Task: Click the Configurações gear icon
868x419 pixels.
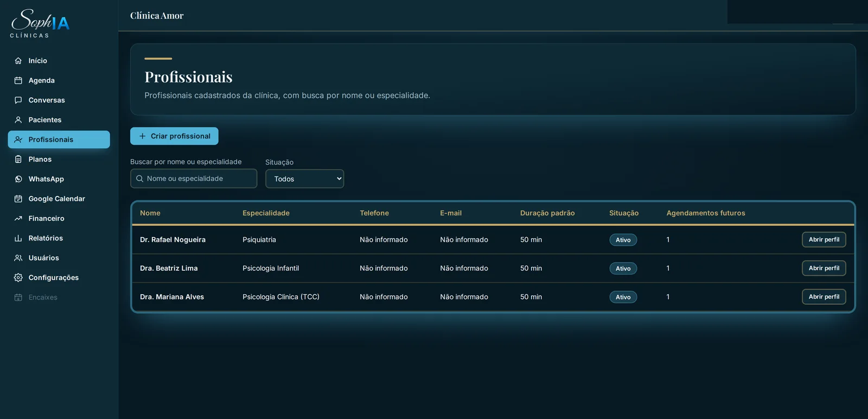Action: click(18, 277)
